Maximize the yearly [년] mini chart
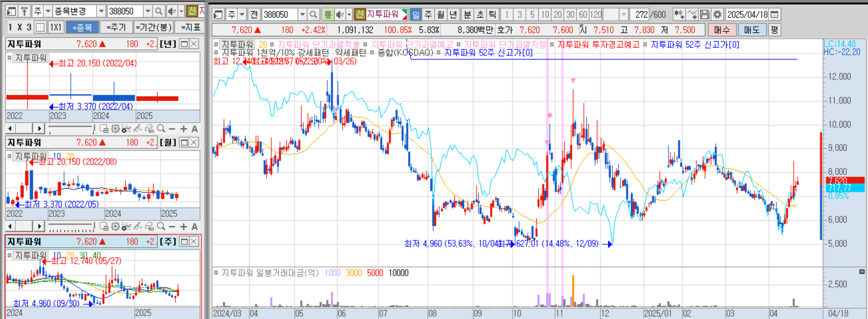Viewport: 868px width, 319px height. click(184, 44)
